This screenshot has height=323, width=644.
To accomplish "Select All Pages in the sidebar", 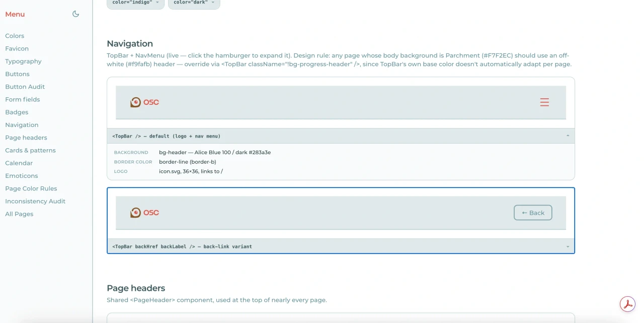I will point(19,214).
